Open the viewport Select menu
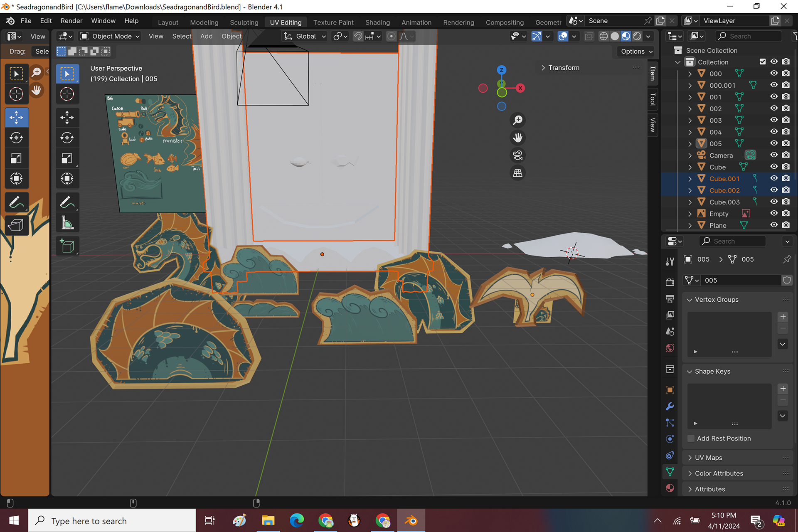This screenshot has width=798, height=532. (182, 36)
